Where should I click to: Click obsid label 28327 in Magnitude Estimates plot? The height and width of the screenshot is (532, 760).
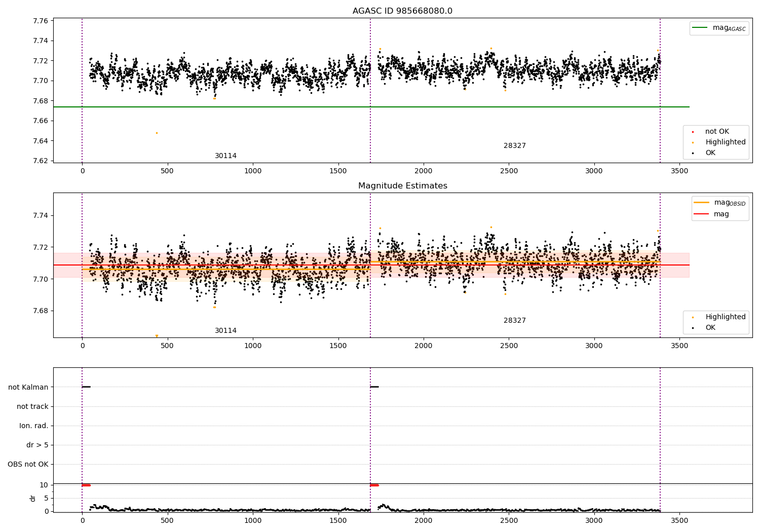(515, 321)
